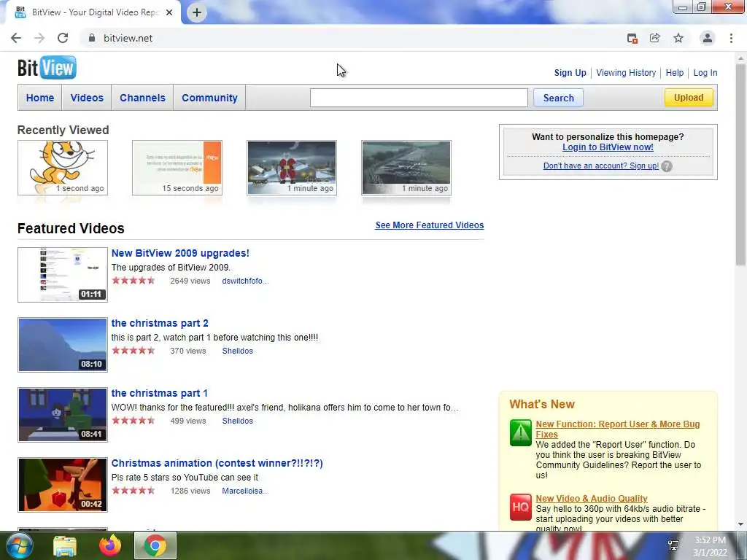Go back with the browser back arrow

tap(16, 38)
